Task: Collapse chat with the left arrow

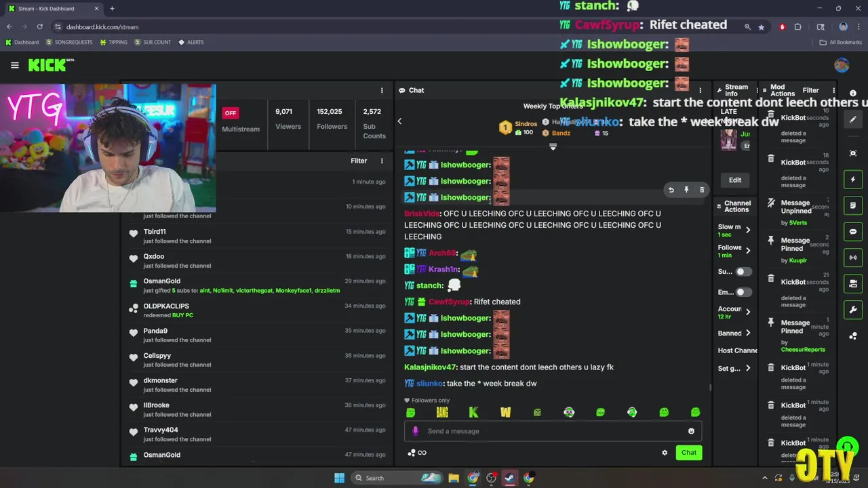Action: pyautogui.click(x=399, y=121)
